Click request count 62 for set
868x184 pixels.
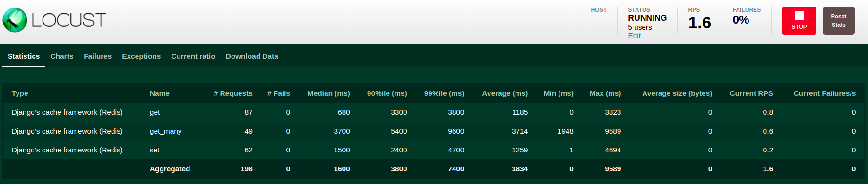tap(249, 150)
